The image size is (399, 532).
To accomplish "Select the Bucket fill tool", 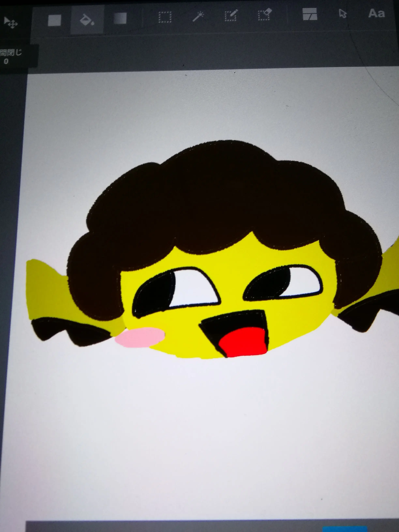I will (x=87, y=20).
